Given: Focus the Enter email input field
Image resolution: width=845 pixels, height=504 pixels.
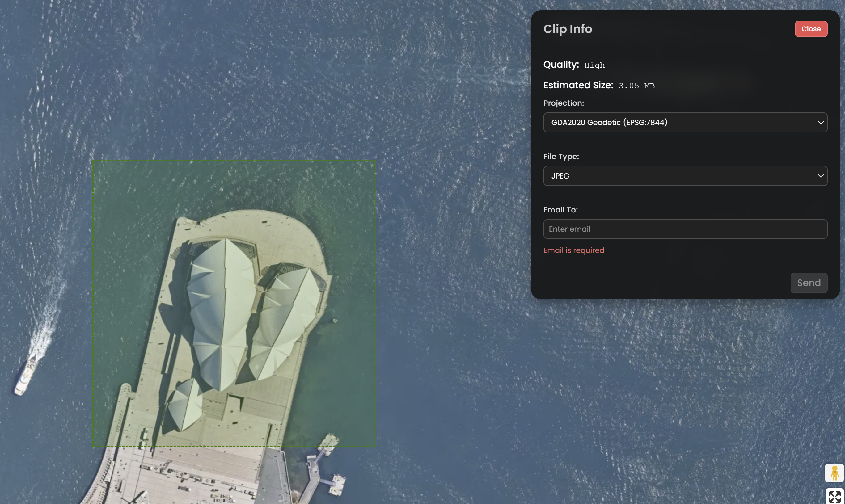Looking at the screenshot, I should [x=685, y=229].
